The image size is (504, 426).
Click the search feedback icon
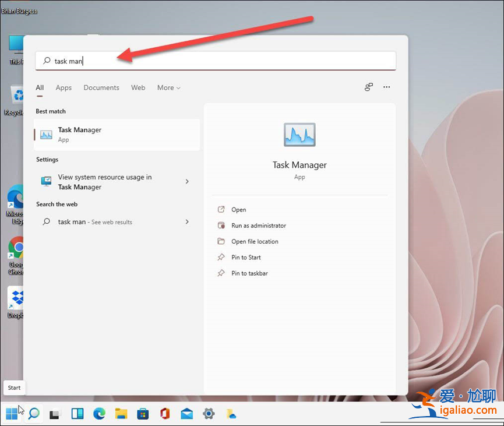pos(368,87)
